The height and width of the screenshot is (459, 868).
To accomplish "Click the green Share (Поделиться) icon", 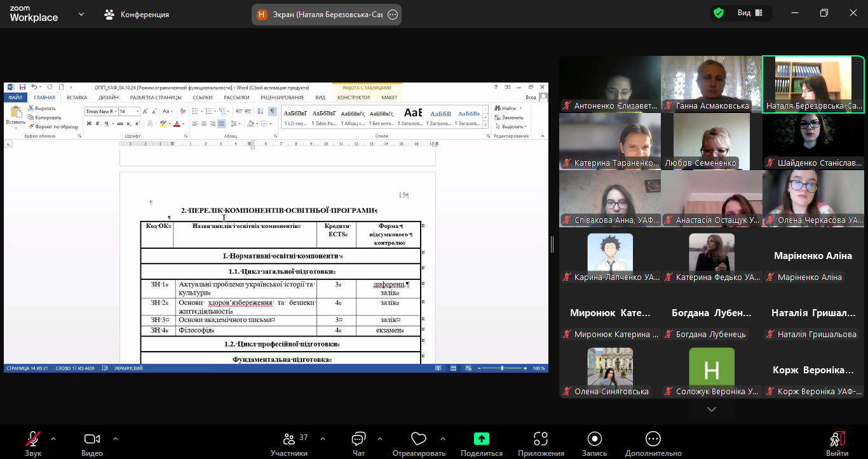I will 482,438.
